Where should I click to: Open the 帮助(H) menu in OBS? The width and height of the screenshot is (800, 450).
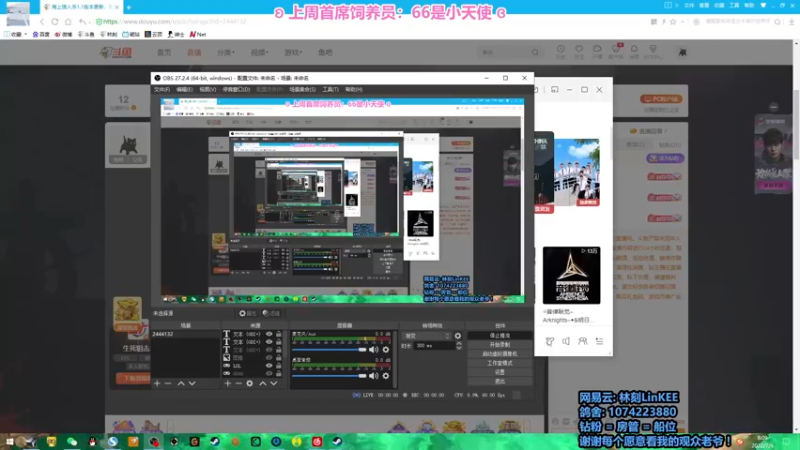354,89
